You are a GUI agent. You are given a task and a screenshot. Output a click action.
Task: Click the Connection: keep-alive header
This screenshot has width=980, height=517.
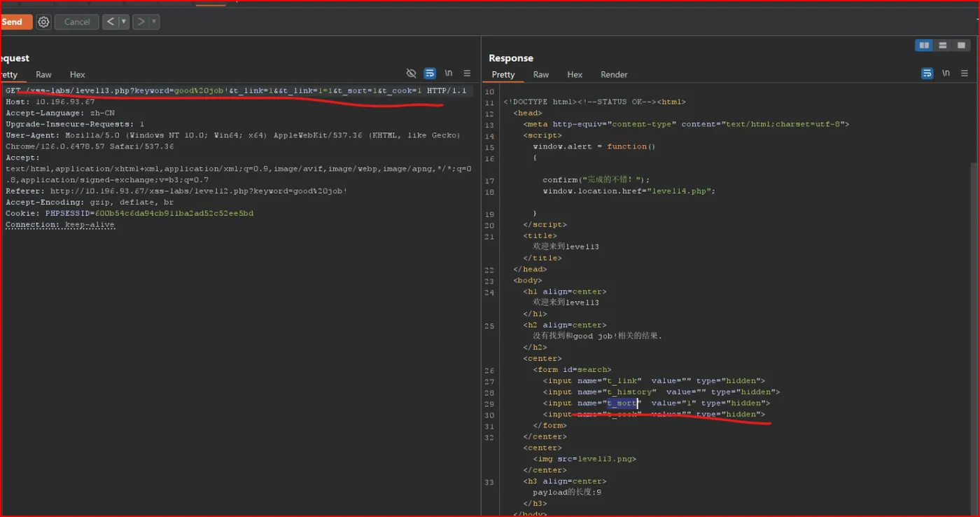(x=60, y=225)
